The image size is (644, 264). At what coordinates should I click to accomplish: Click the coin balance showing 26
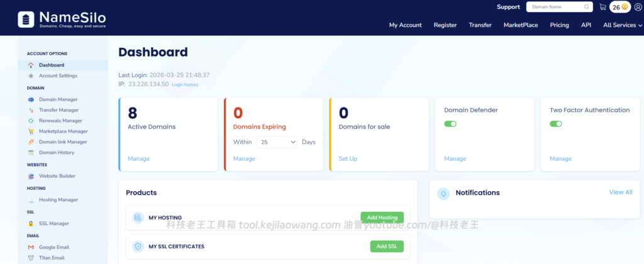pos(619,7)
